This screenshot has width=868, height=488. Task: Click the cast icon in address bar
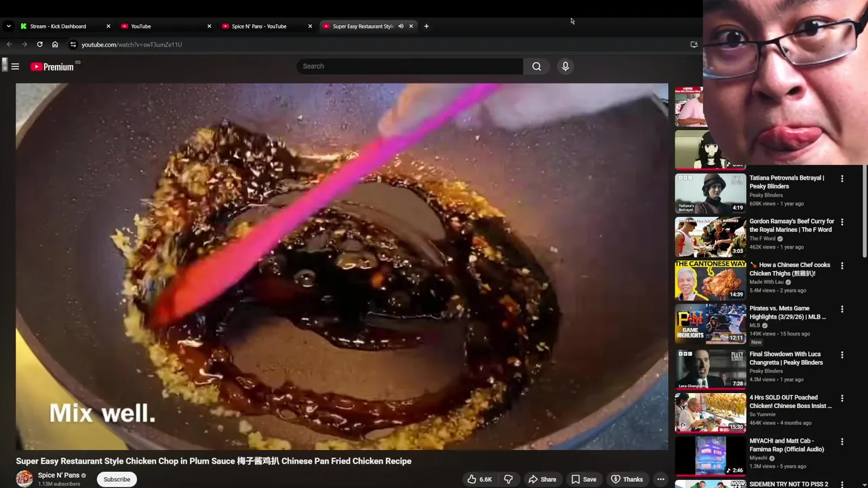pyautogui.click(x=694, y=45)
